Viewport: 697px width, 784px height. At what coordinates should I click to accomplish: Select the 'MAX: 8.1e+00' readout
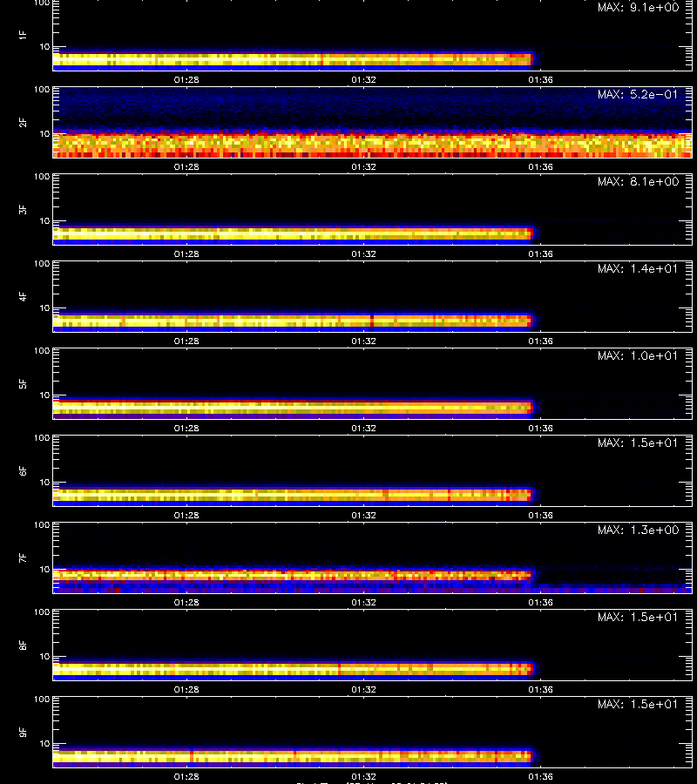(638, 181)
